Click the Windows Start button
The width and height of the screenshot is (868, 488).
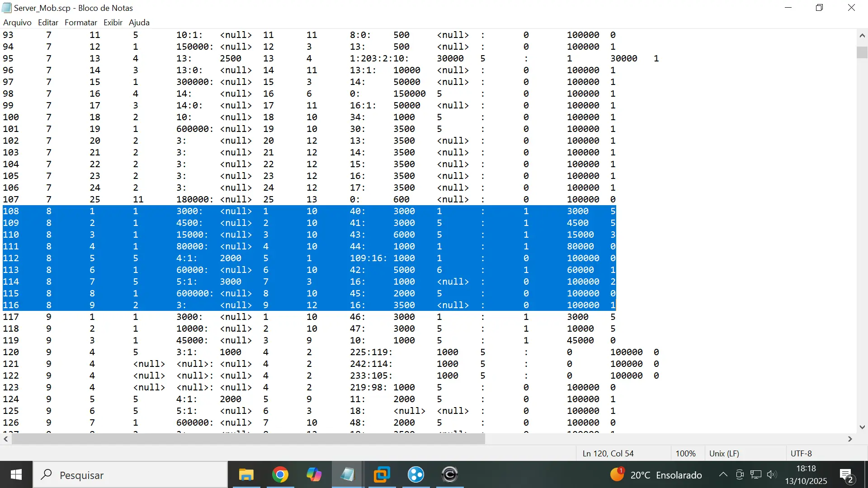16,474
